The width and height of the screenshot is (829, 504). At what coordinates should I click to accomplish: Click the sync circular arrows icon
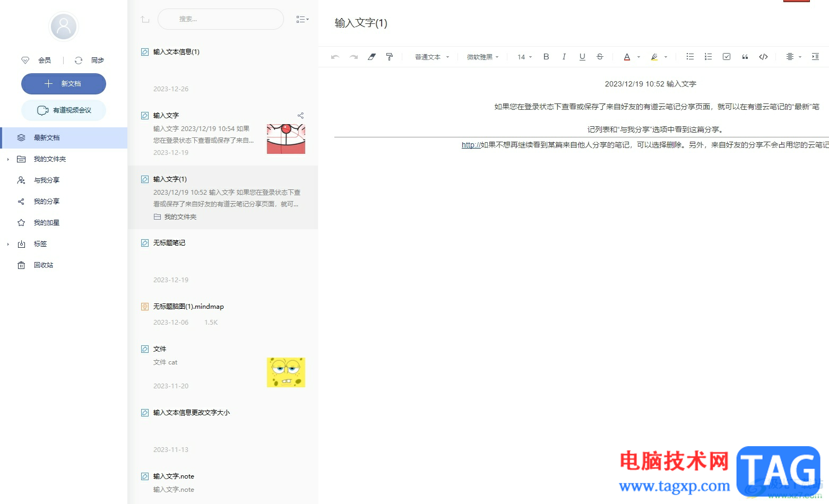pos(79,60)
